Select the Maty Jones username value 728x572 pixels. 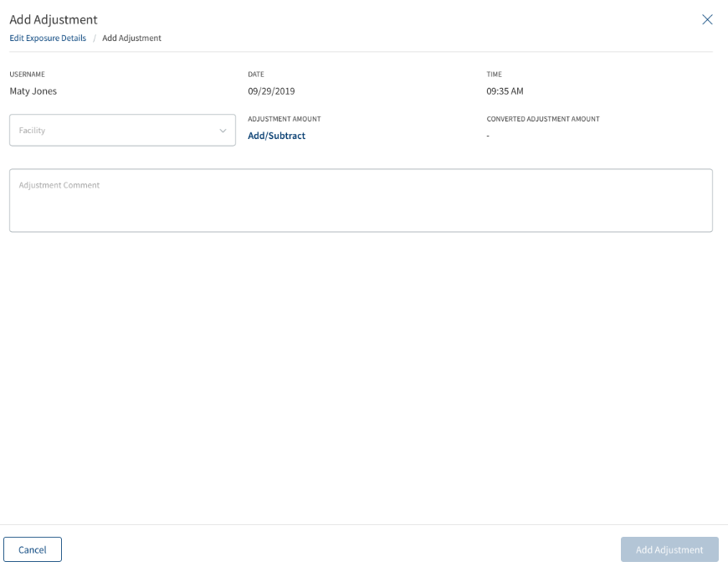tap(33, 91)
